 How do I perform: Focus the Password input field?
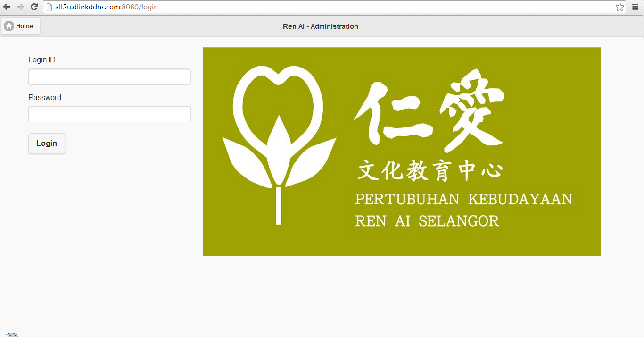point(109,114)
